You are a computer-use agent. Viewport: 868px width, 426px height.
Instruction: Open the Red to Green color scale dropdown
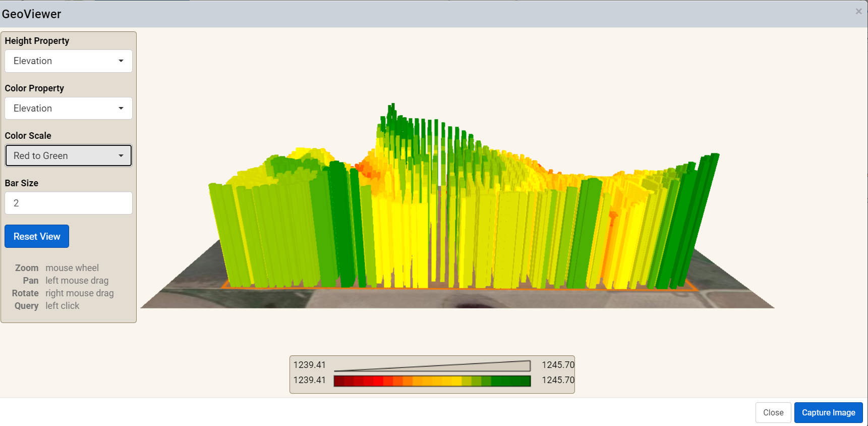69,156
